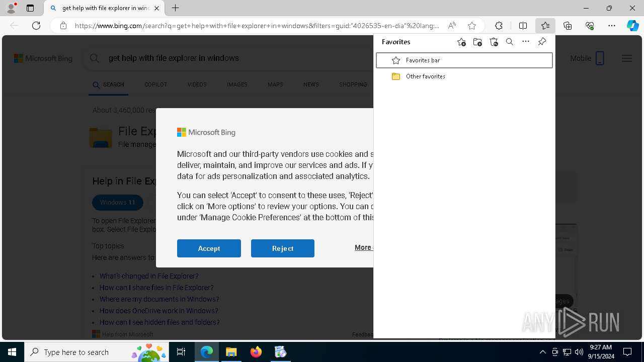This screenshot has width=644, height=362.
Task: Open "Where are my documents in Windows?"
Action: tap(159, 299)
